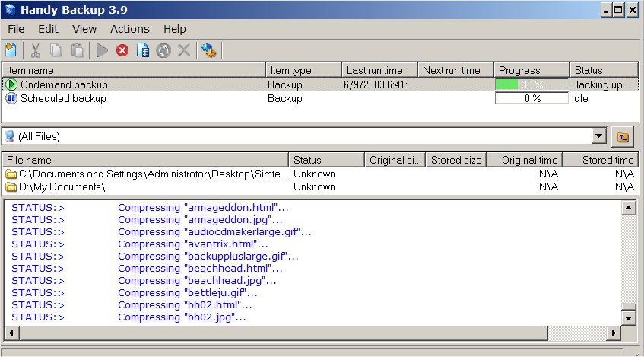Click the Refresh circular arrows icon
The image size is (644, 357).
point(163,50)
